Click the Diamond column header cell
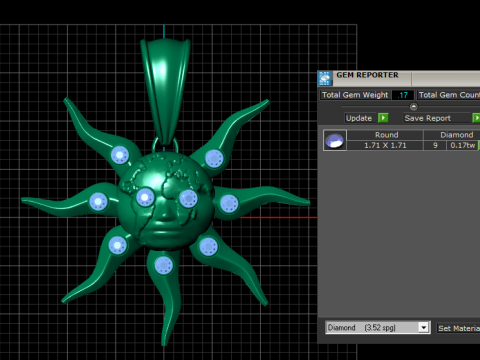 pyautogui.click(x=452, y=135)
